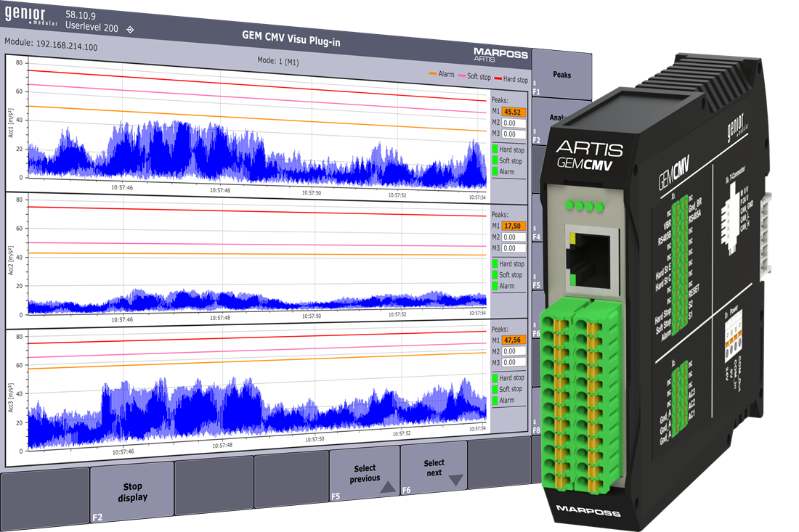Click 10:57:52 time label under Acc3 chart
Viewport: 799px width, 532px height.
point(402,433)
